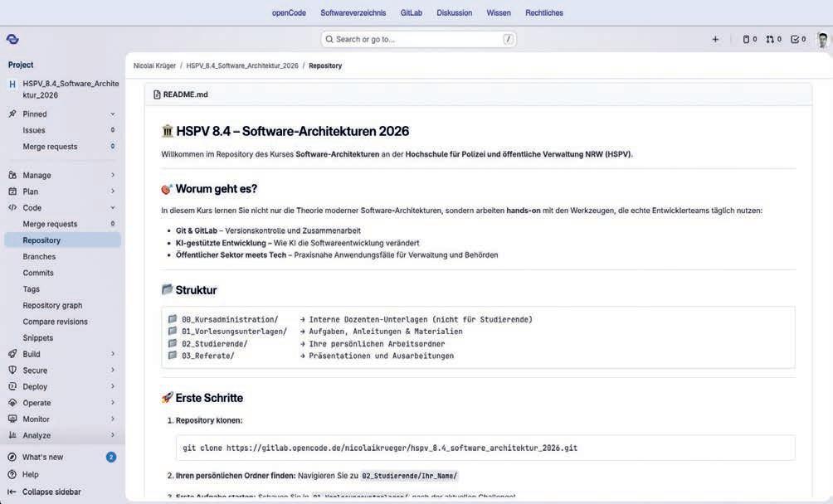Click the What's new compass icon

click(x=12, y=457)
